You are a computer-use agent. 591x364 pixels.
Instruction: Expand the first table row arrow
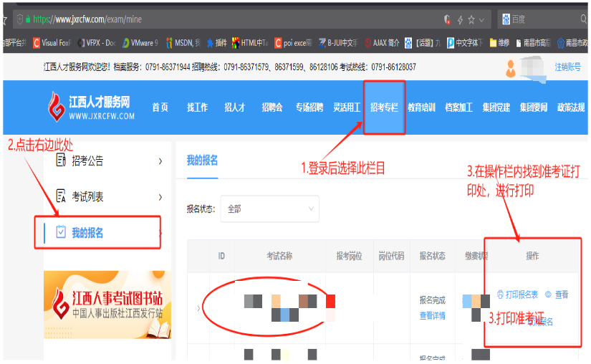coord(198,308)
